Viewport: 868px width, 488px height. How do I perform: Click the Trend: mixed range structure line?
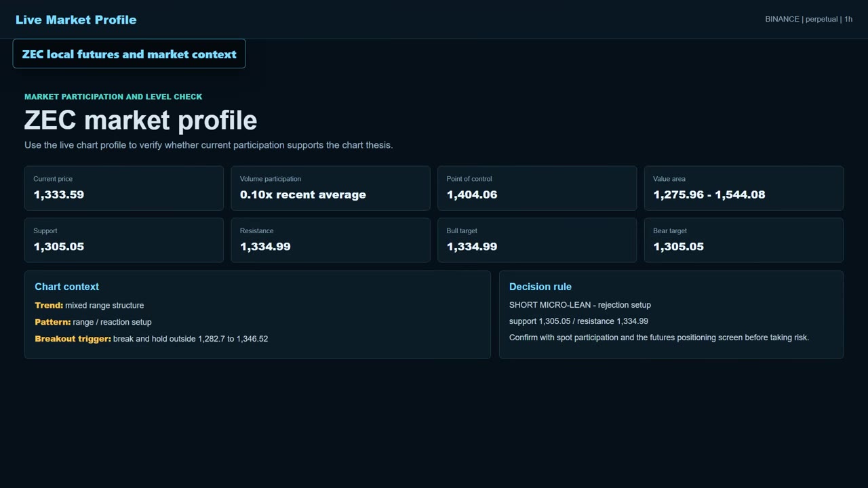[90, 306]
